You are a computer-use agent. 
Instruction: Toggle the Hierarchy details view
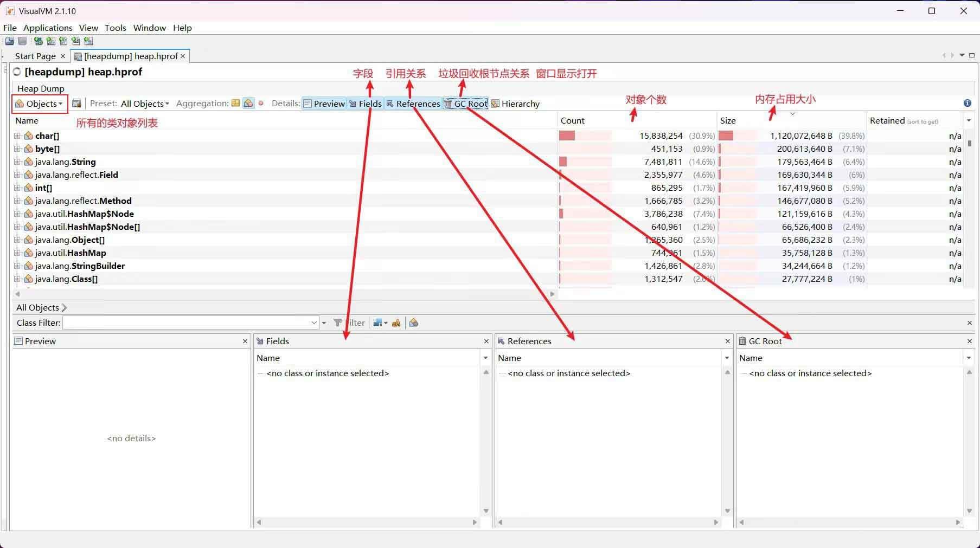coord(515,104)
